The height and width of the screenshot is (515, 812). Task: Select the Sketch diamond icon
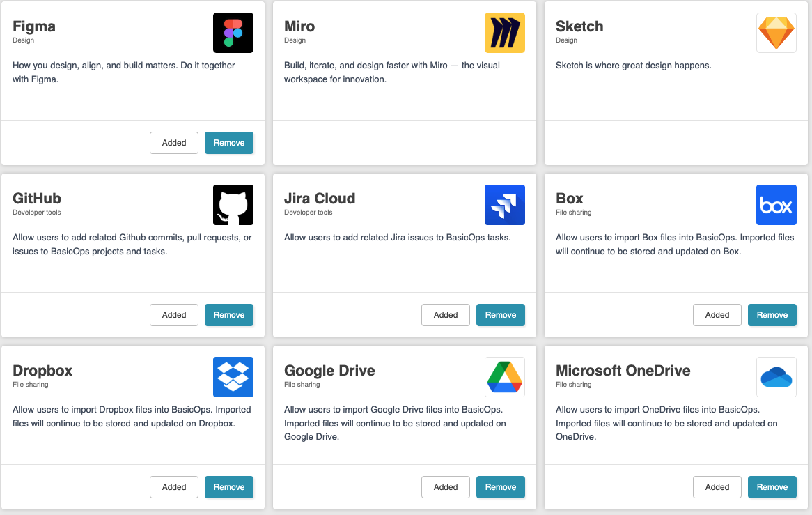pyautogui.click(x=776, y=32)
